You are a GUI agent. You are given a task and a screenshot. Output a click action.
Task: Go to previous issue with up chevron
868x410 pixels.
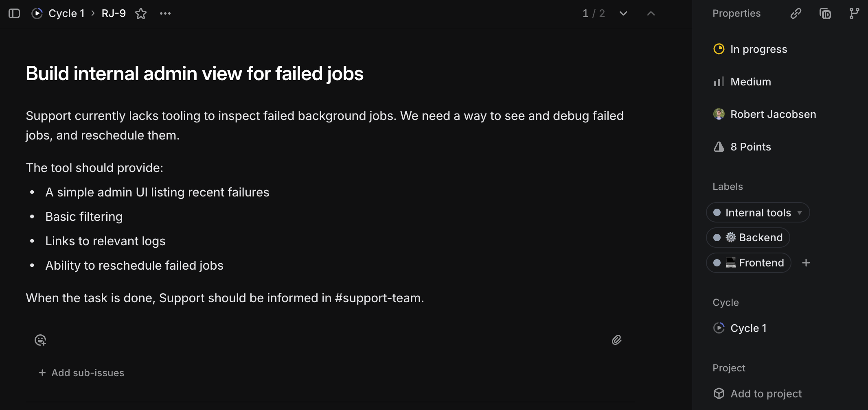pos(651,13)
